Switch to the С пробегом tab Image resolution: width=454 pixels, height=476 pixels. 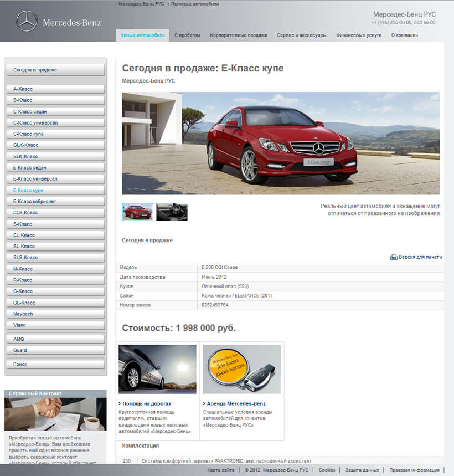(x=188, y=35)
